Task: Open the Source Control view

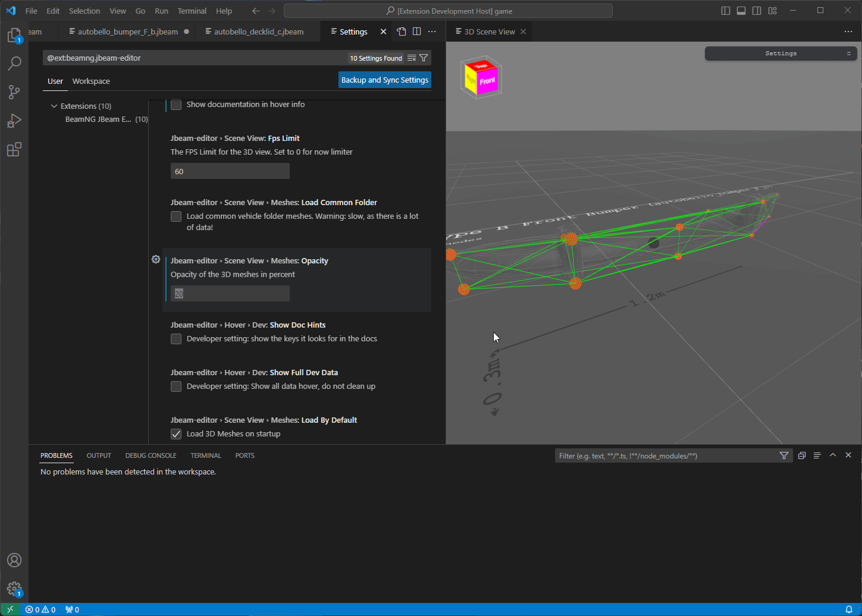Action: tap(14, 92)
